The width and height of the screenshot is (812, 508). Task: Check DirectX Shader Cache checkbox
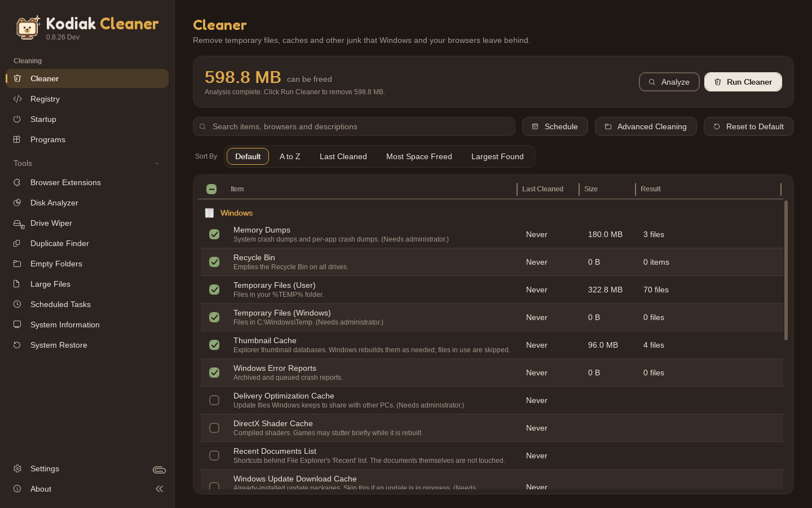(214, 428)
